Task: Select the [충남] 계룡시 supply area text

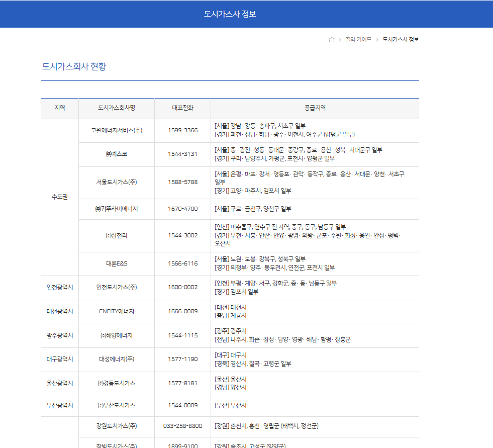Action: point(231,316)
